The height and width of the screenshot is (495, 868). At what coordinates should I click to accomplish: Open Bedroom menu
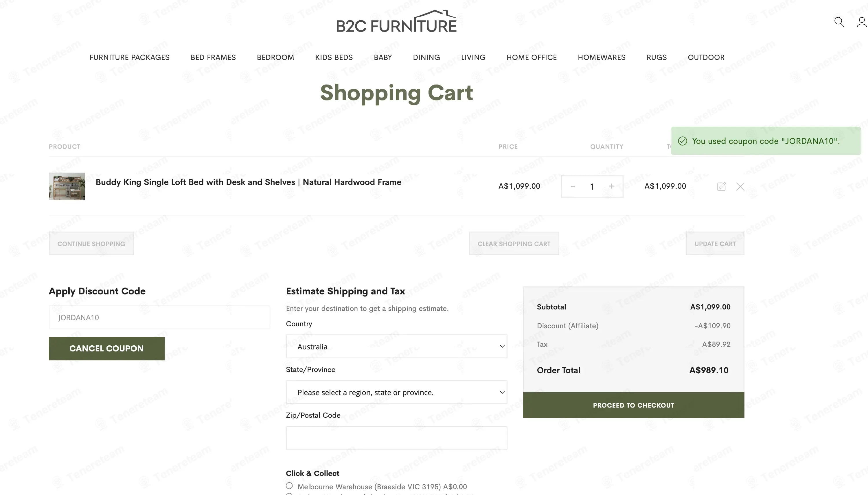point(275,57)
